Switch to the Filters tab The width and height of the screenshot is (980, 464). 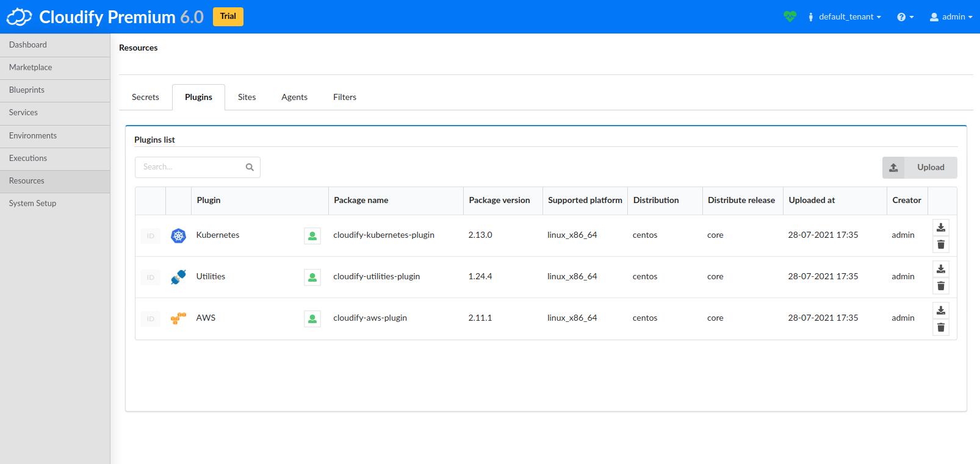coord(345,98)
